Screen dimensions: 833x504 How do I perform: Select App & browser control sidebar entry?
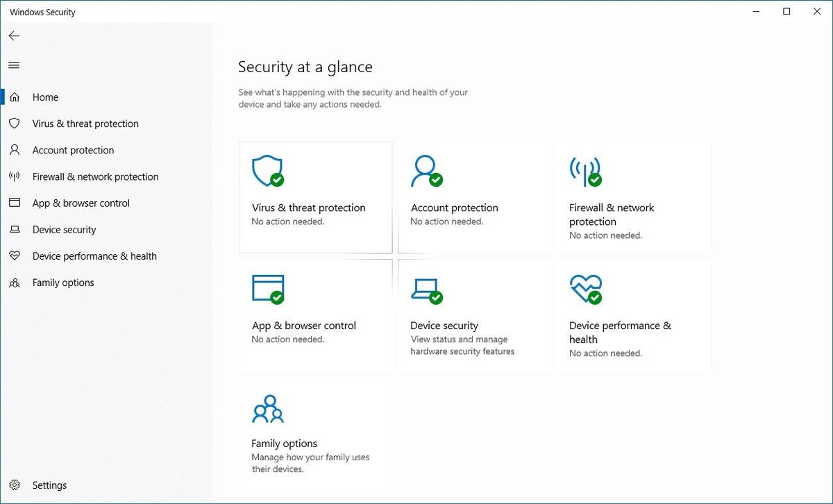click(x=81, y=203)
